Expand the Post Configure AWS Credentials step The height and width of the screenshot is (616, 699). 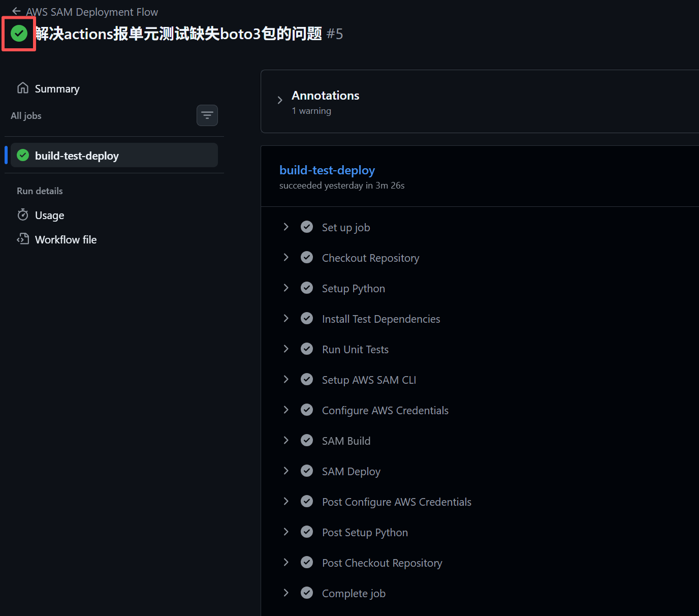pos(286,501)
